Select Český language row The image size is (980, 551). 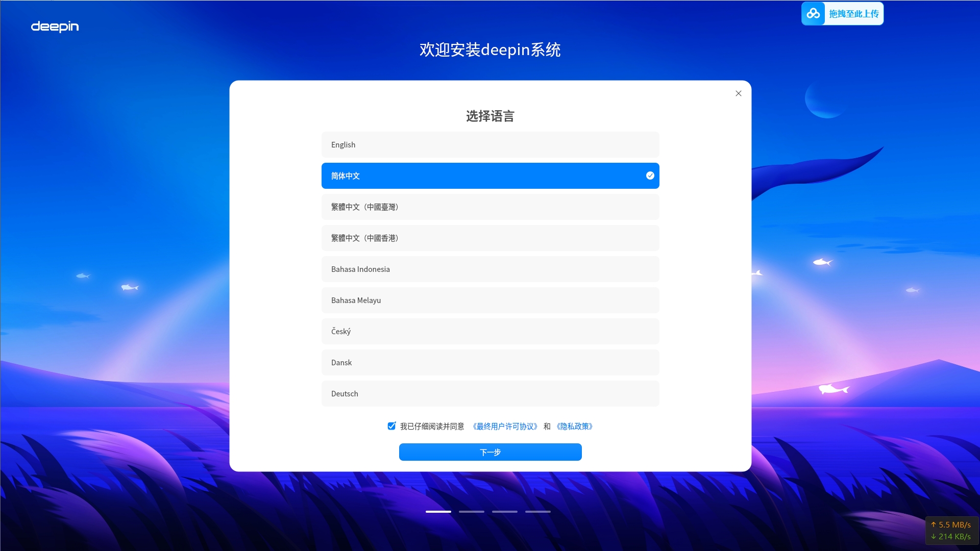[x=490, y=331]
